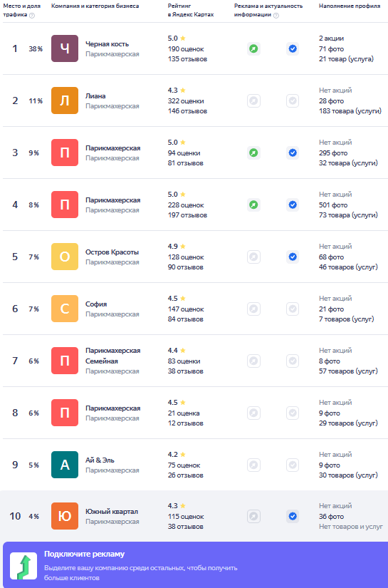The height and width of the screenshot is (588, 388).
Task: Click the Подключите рекламу banner heading
Action: point(84,555)
